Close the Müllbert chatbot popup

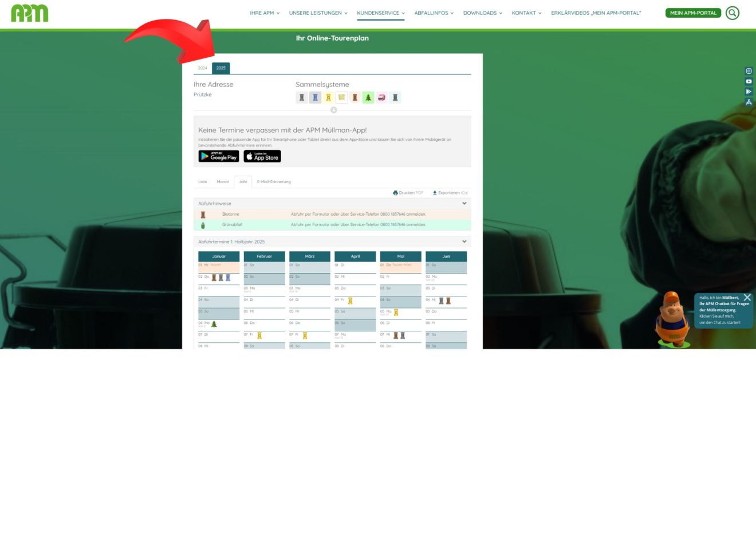[747, 297]
